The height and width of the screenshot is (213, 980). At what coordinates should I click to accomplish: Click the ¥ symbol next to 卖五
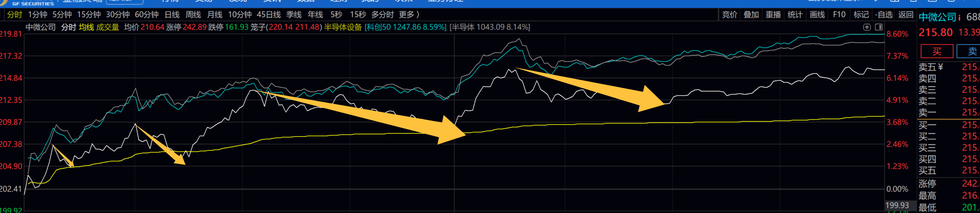(941, 67)
